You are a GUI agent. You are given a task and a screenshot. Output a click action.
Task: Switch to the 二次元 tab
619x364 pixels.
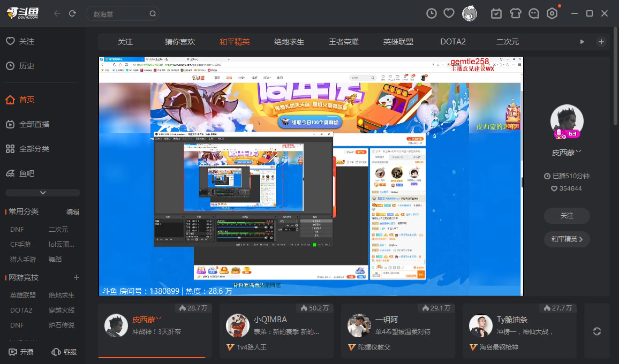(x=507, y=41)
